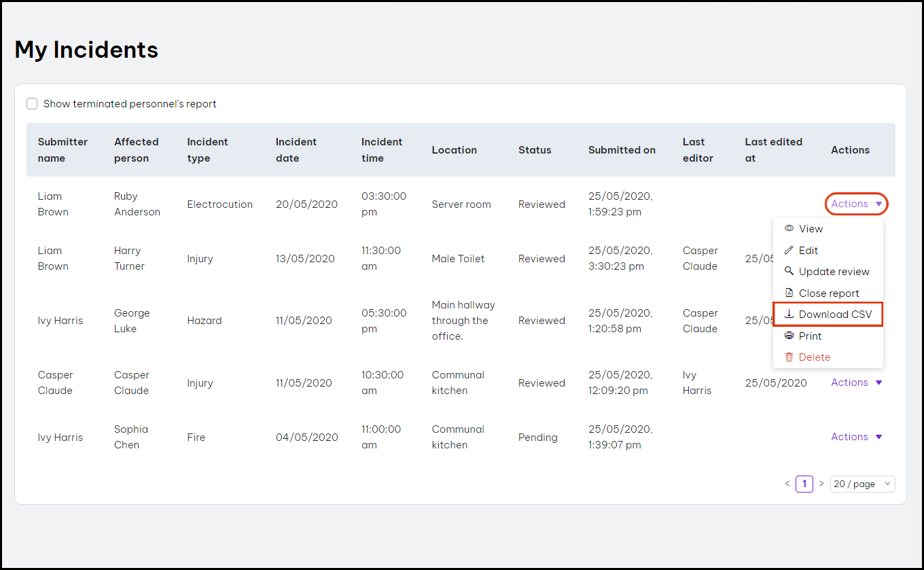Expand the 20 / page size selector
924x570 pixels.
click(x=862, y=484)
